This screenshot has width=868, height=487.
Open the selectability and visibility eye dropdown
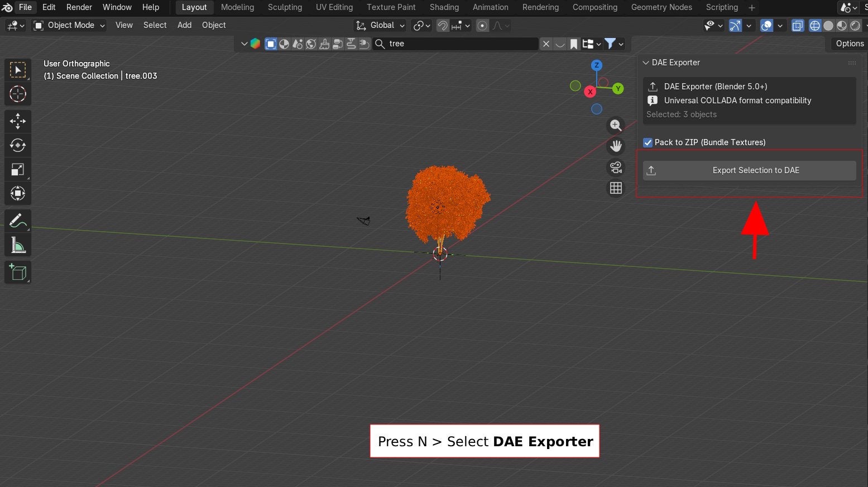tap(713, 25)
